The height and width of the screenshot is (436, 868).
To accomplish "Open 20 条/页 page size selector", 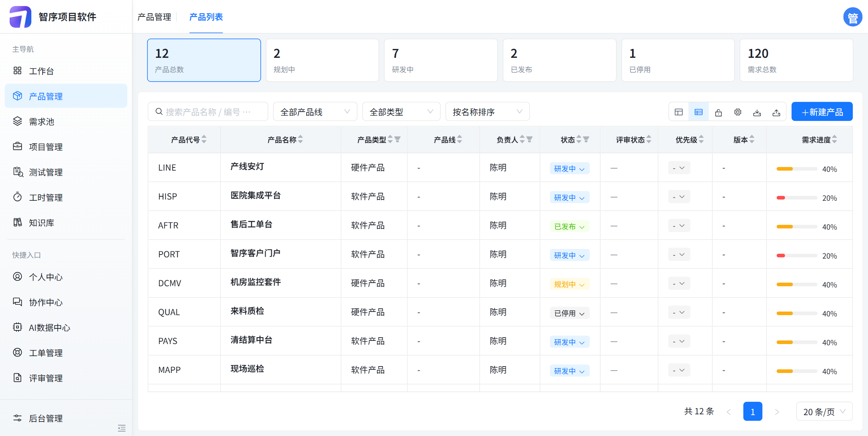I will (824, 412).
